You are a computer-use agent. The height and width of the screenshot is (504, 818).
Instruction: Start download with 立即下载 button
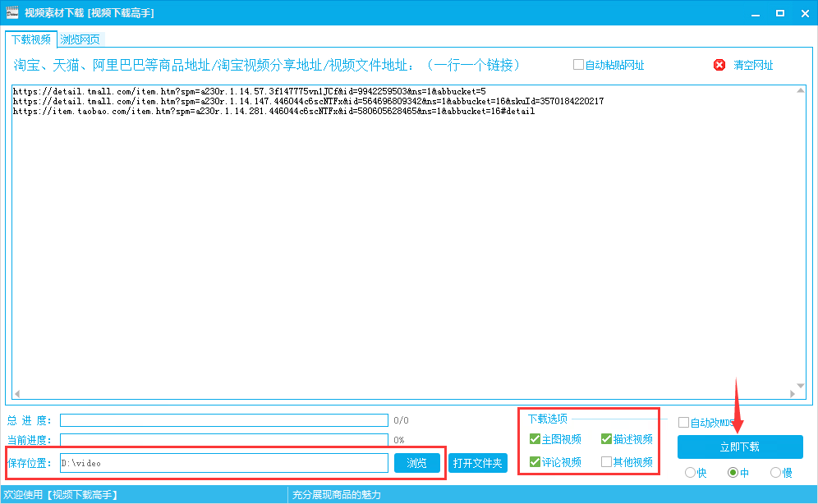pos(740,447)
